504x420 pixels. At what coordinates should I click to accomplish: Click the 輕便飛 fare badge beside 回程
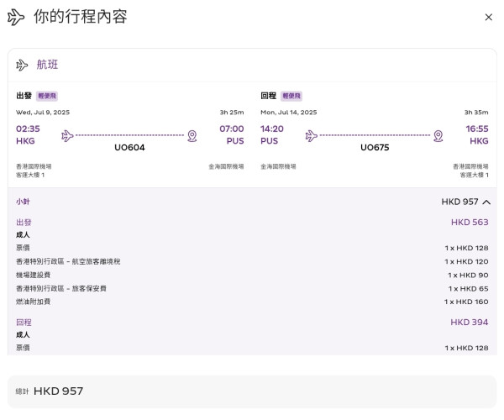(x=291, y=96)
